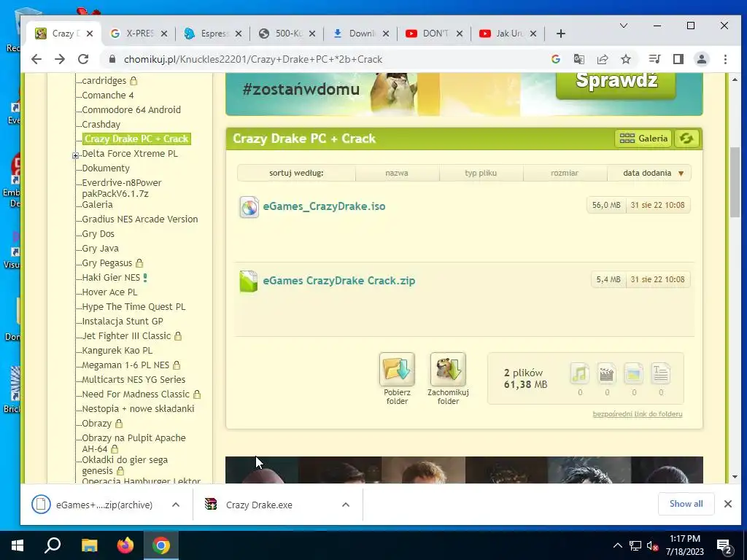Toggle the side panel icon
Image resolution: width=747 pixels, height=560 pixels.
click(x=678, y=59)
